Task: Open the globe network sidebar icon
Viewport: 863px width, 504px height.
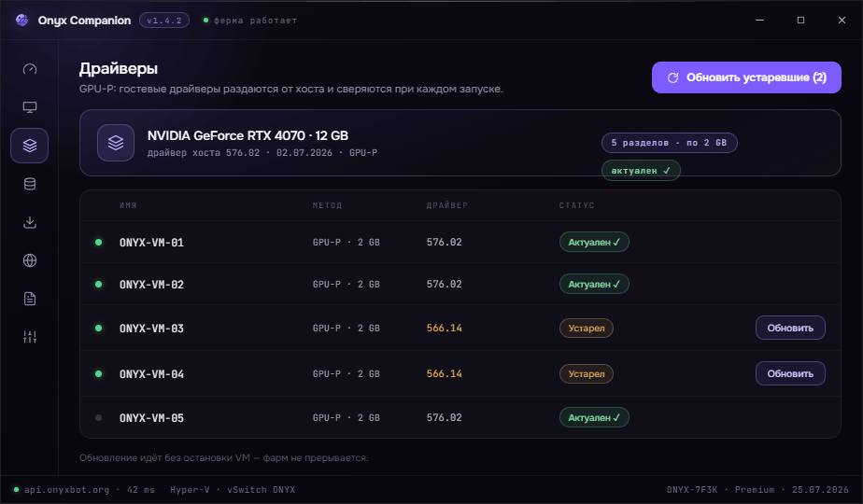Action: pos(30,260)
